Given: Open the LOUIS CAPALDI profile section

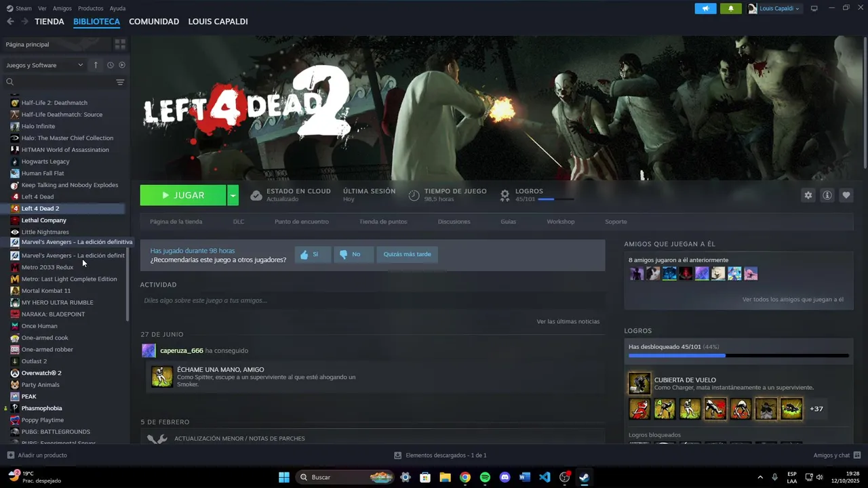Looking at the screenshot, I should point(218,22).
